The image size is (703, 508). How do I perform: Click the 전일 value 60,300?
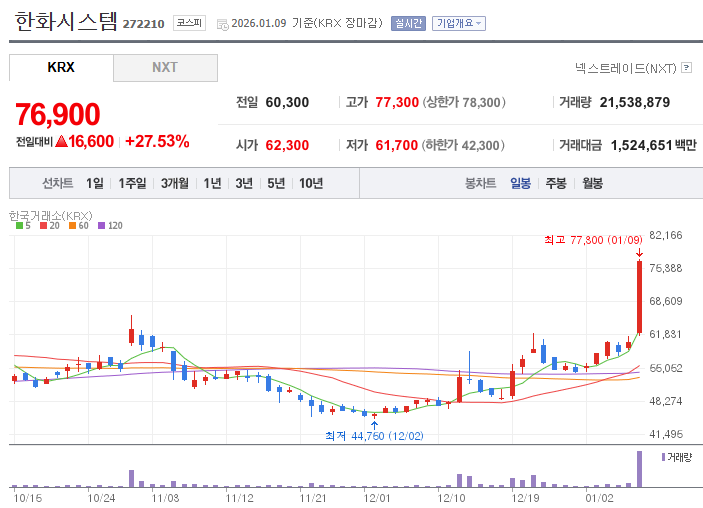coord(287,102)
